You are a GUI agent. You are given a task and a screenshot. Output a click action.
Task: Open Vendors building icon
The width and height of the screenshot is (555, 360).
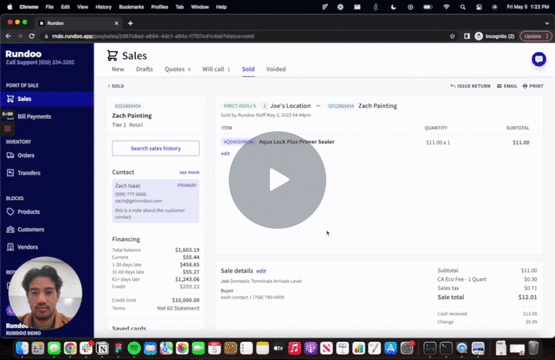[x=10, y=247]
